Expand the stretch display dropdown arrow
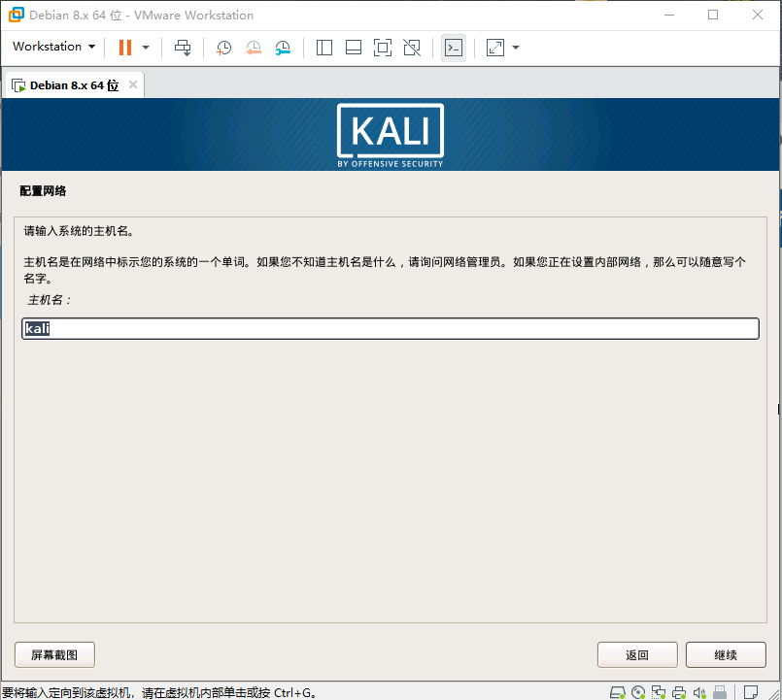 click(516, 48)
